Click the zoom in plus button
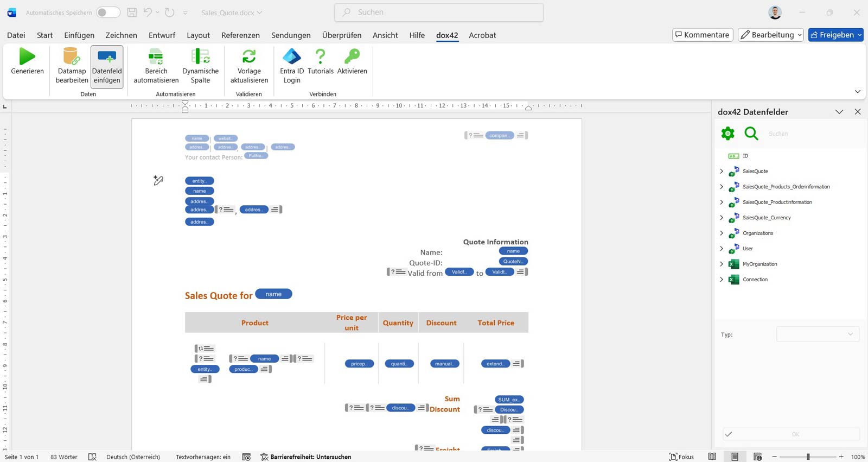The height and width of the screenshot is (462, 868). [841, 457]
